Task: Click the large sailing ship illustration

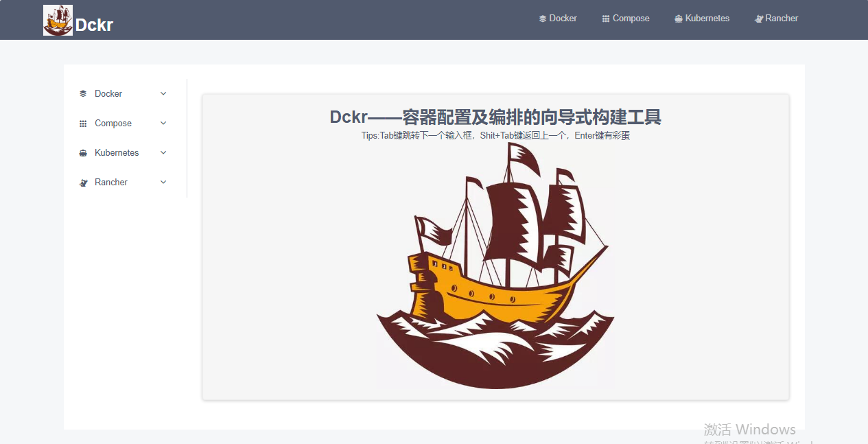Action: (x=495, y=266)
